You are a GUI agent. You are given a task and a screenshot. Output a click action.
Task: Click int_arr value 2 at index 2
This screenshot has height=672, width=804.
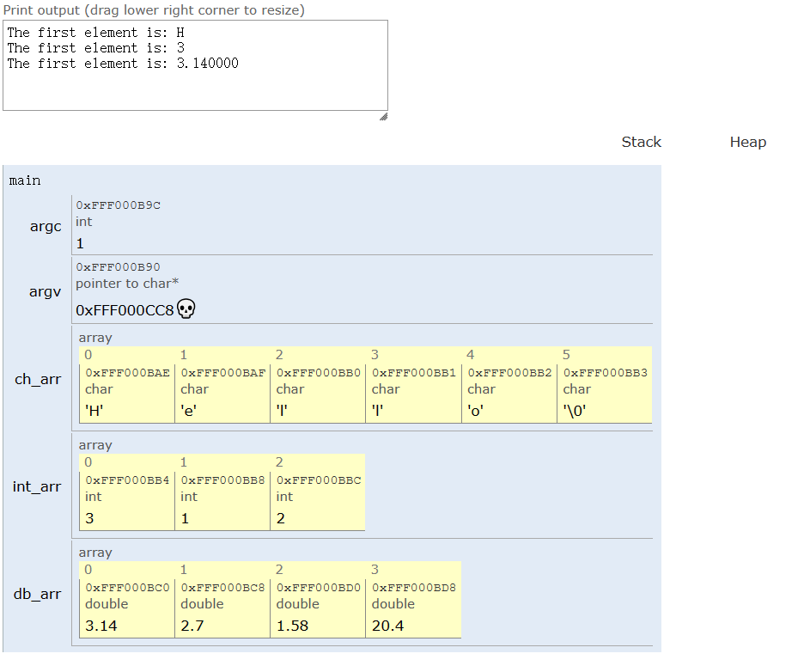pos(281,519)
